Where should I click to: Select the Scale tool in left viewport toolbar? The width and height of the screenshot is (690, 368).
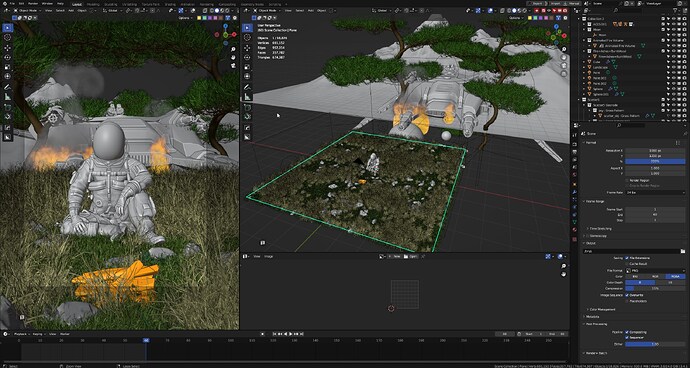[x=7, y=67]
